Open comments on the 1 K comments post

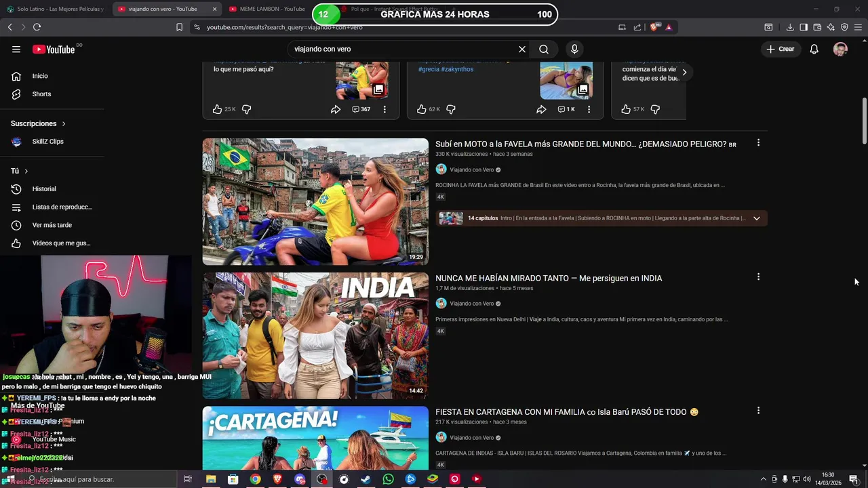tap(566, 109)
